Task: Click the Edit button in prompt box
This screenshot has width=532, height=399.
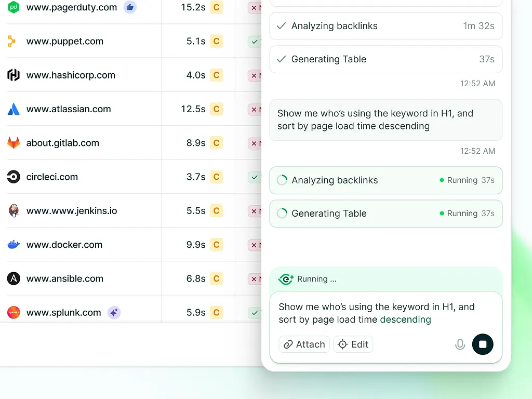Action: click(x=353, y=344)
